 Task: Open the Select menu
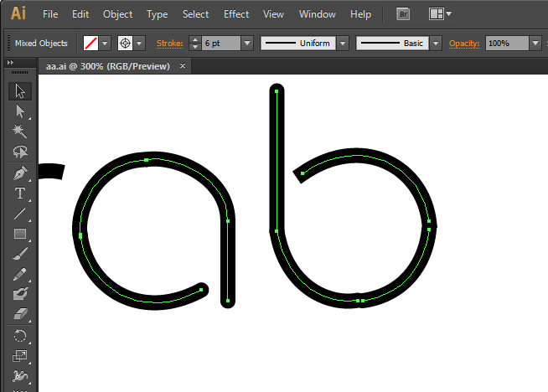[x=196, y=14]
